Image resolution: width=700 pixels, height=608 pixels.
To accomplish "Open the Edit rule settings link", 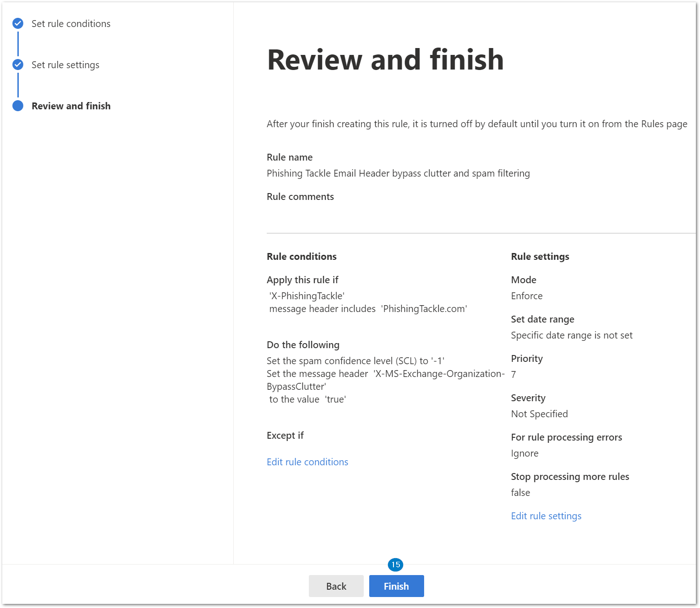I will click(546, 516).
